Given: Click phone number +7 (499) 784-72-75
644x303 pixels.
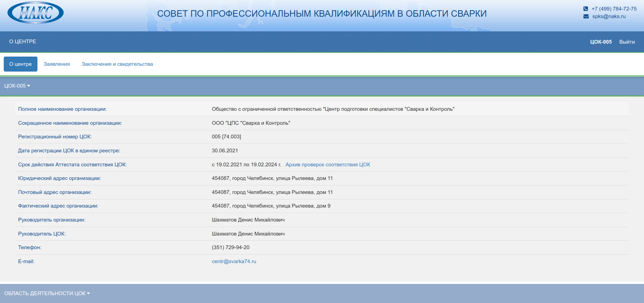Looking at the screenshot, I should click(x=614, y=9).
